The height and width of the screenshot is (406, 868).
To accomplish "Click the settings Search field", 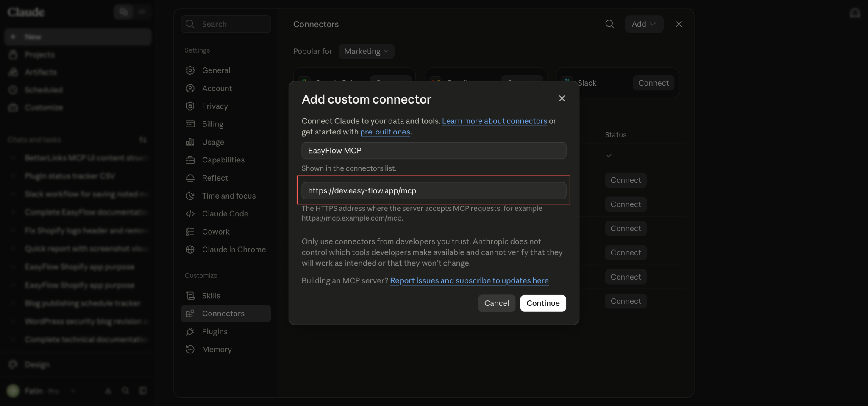I will coord(225,24).
